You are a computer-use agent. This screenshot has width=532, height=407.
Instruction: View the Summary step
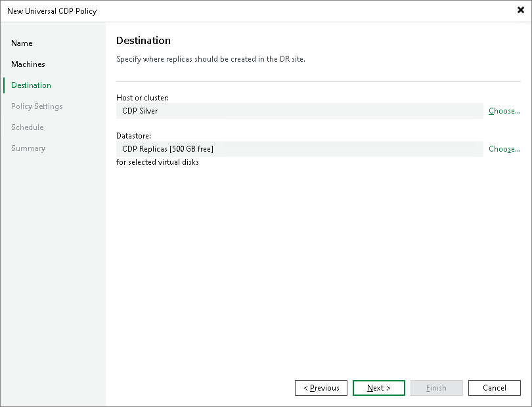pos(28,148)
